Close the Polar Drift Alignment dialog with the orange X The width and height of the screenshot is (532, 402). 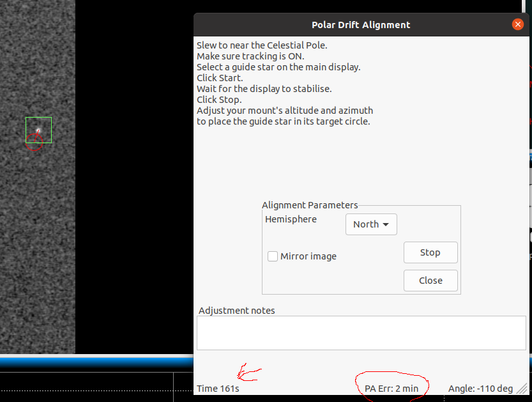point(518,24)
